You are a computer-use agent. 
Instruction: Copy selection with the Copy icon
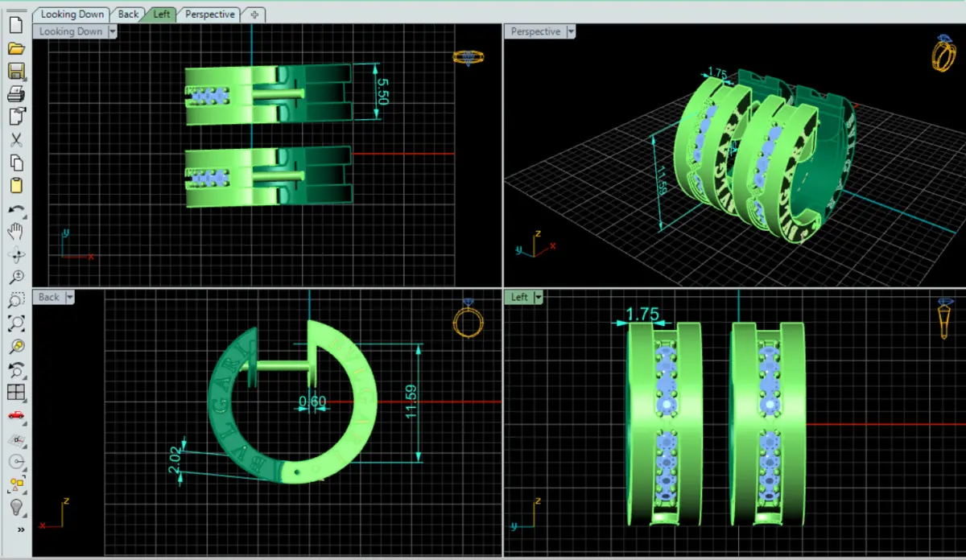click(x=15, y=163)
